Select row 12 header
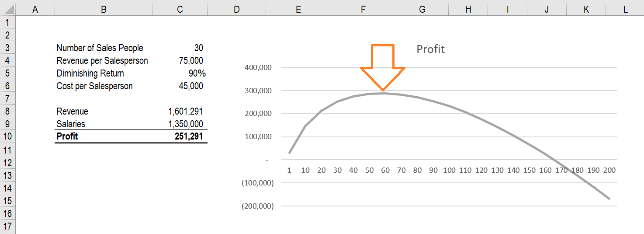Screen dimensions: 644x234 click(8, 162)
